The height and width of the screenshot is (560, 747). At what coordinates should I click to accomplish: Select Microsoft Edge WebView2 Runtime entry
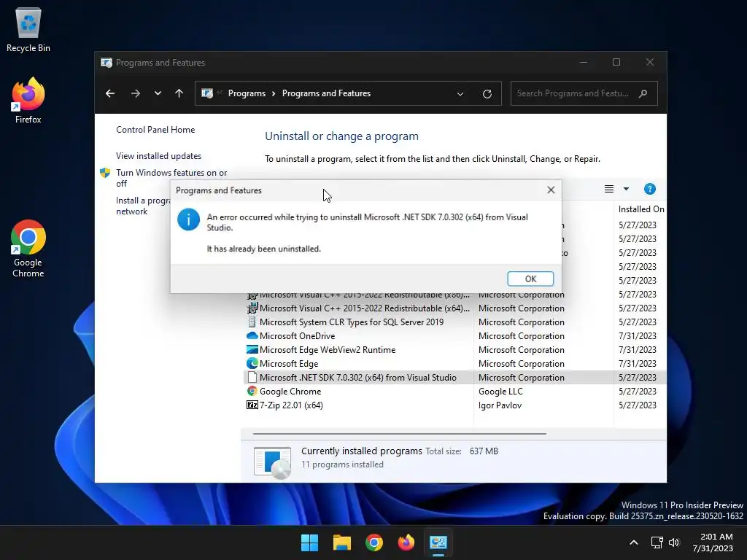pyautogui.click(x=455, y=349)
